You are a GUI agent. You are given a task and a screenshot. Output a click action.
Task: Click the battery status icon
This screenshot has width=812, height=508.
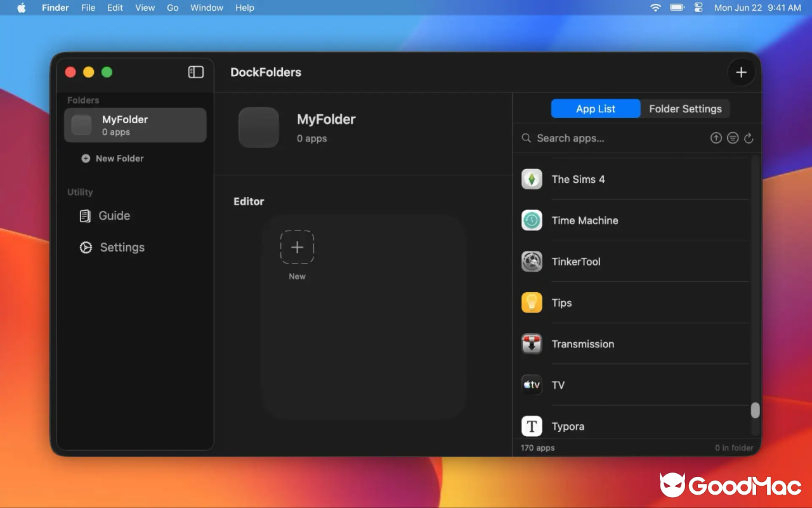click(678, 8)
